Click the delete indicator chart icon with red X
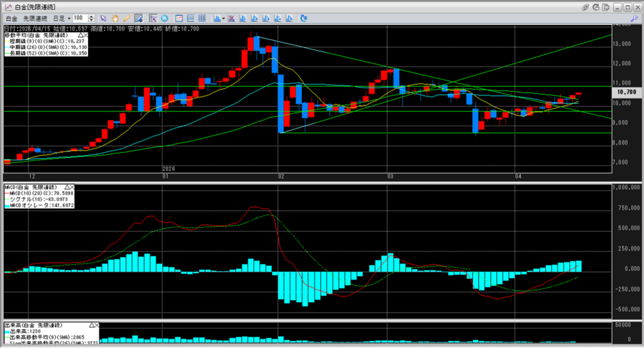This screenshot has height=348, width=644. [232, 18]
